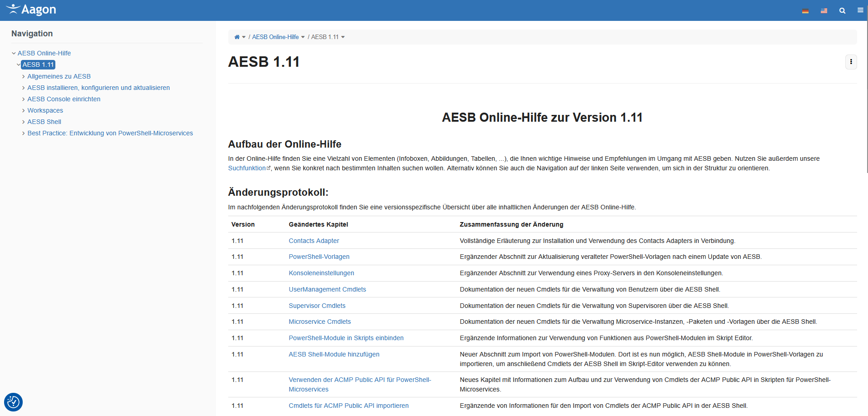Screen dimensions: 868x416
Task: Open the Contacts Adapter chapter link
Action: pyautogui.click(x=314, y=241)
